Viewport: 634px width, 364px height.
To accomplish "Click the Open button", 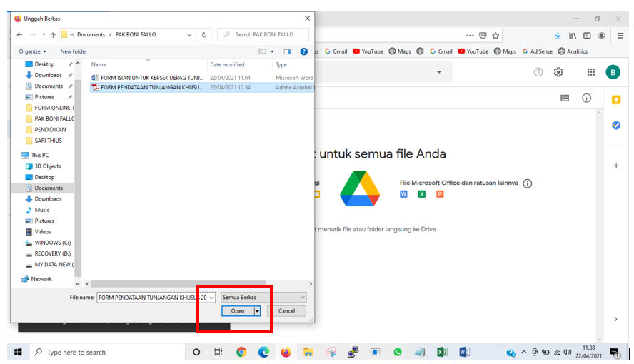I will (x=237, y=311).
